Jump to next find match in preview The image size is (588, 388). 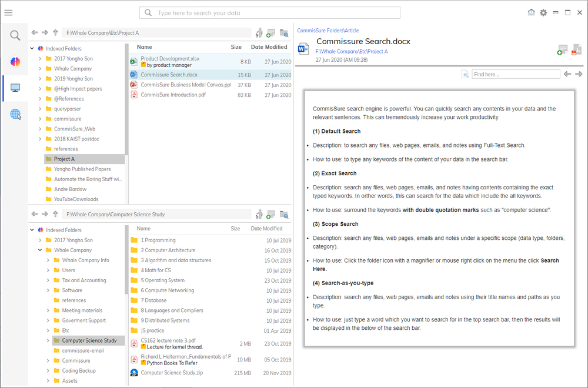pyautogui.click(x=579, y=74)
